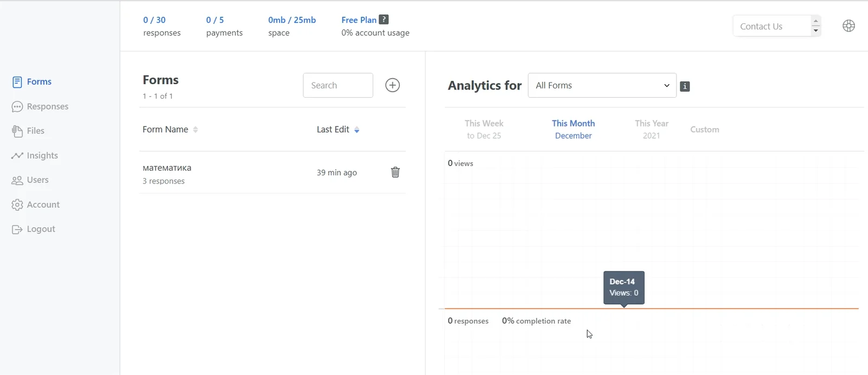
Task: Click the forms Search field
Action: pos(338,85)
